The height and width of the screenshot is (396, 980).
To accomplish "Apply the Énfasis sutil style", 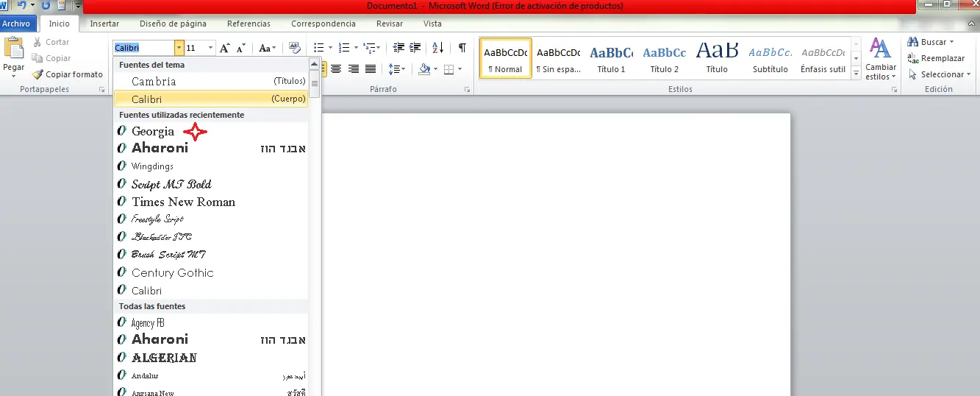I will 823,58.
